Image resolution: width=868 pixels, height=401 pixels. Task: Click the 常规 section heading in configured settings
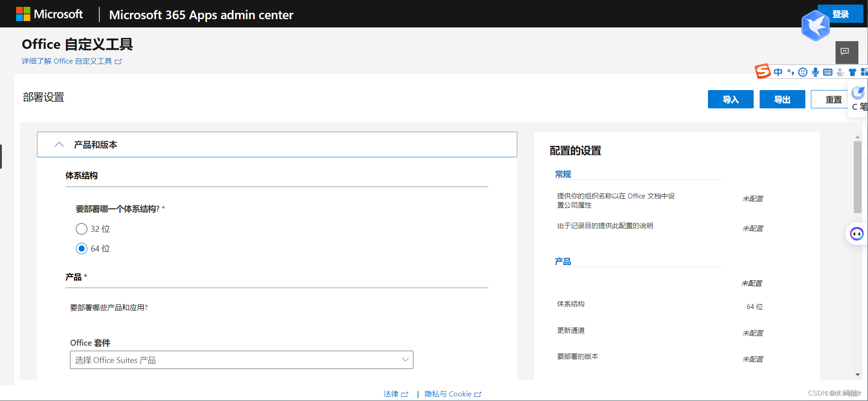[x=563, y=174]
